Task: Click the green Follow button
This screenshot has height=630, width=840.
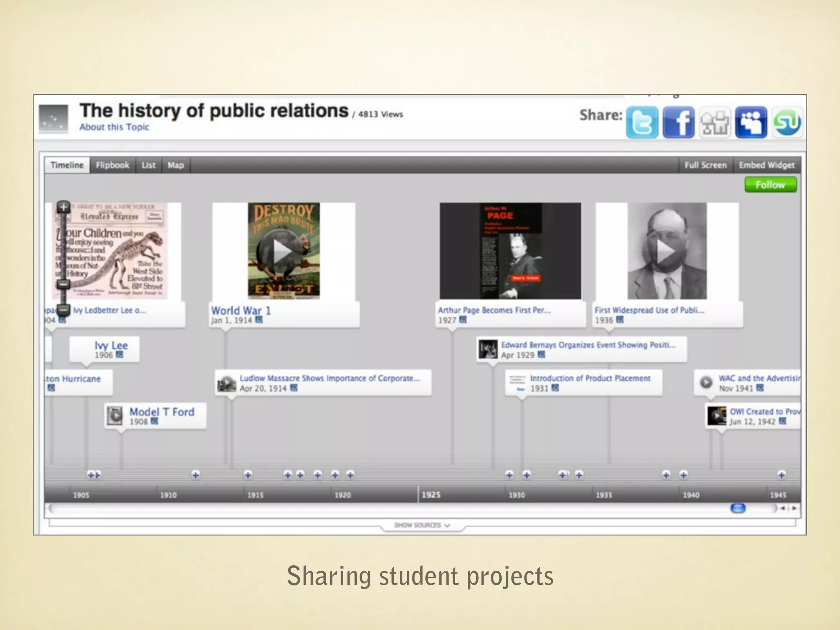Action: pyautogui.click(x=771, y=185)
